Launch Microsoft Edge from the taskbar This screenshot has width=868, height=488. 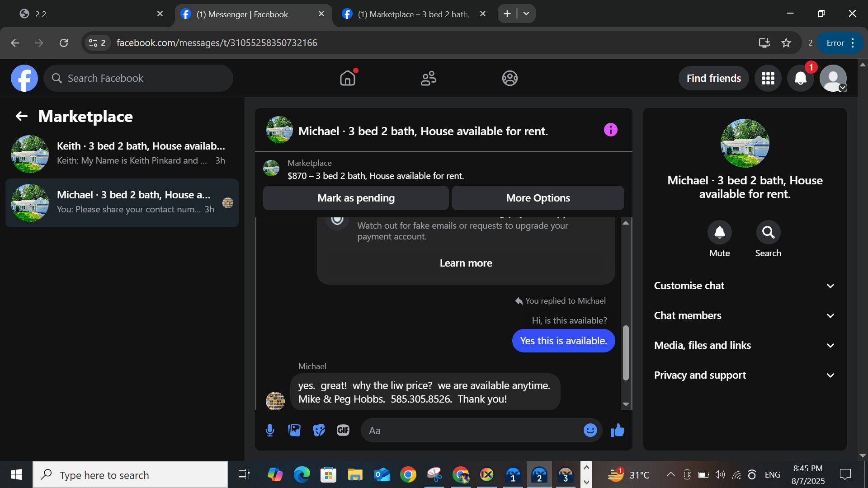302,474
